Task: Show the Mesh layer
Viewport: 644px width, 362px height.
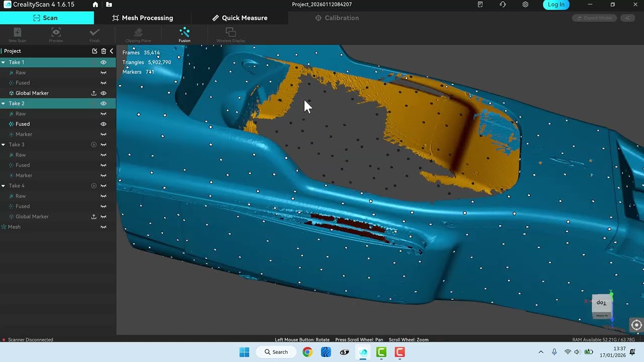Action: [x=104, y=227]
